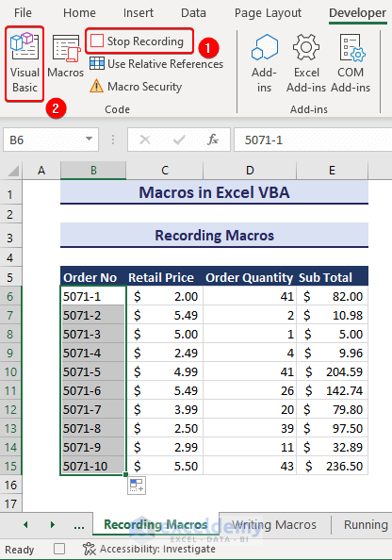Cancel formula entry with the X icon
The height and width of the screenshot is (560, 392).
pyautogui.click(x=145, y=140)
